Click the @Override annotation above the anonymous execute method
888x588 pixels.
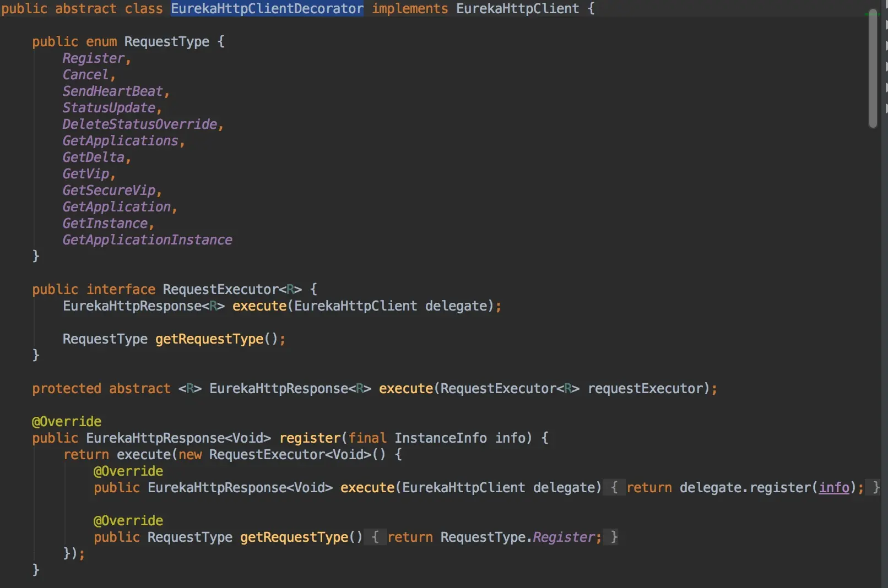pos(128,471)
